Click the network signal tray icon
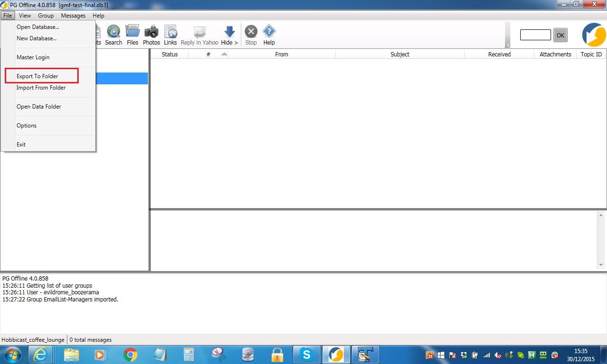Image resolution: width=607 pixels, height=364 pixels. pyautogui.click(x=487, y=355)
